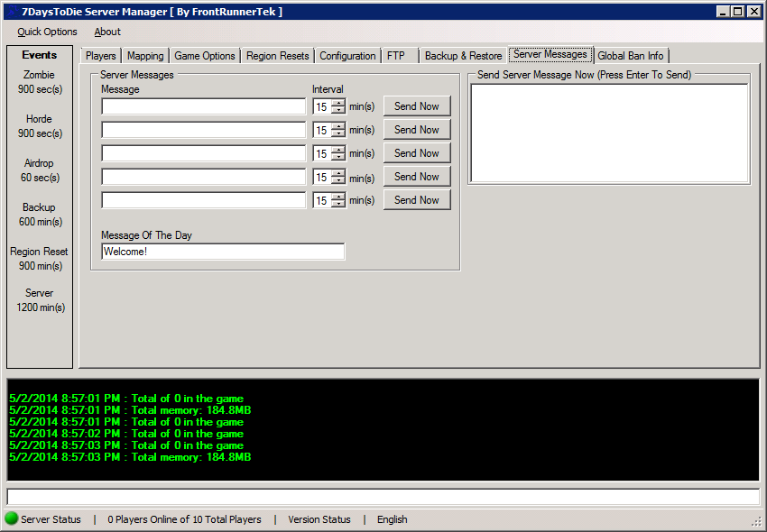Increase the second message interval
The height and width of the screenshot is (532, 767).
pyautogui.click(x=338, y=126)
